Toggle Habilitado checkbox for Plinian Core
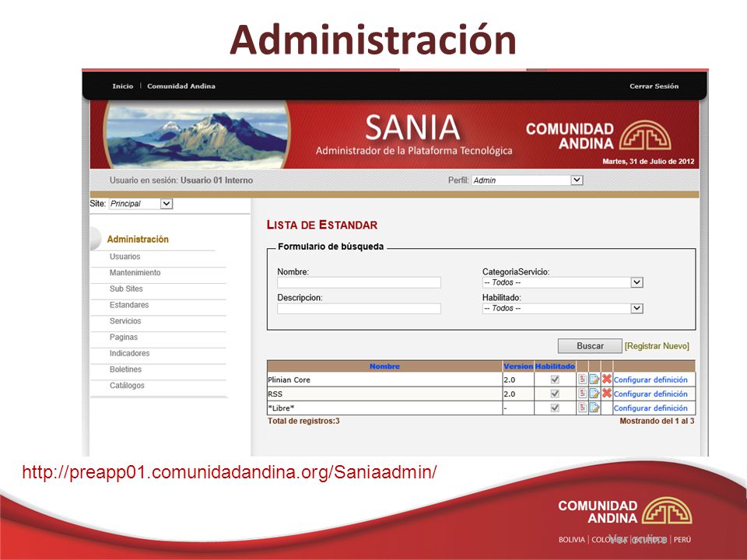 tap(555, 380)
